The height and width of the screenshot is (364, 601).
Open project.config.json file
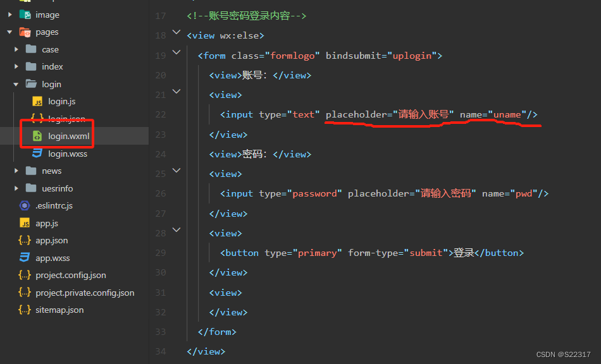coord(70,275)
